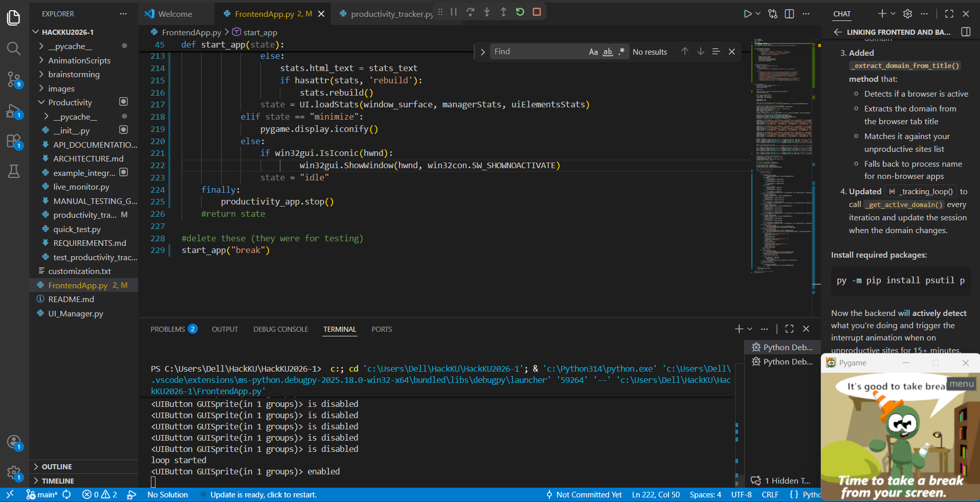Toggle Match Case in Find widget

(x=593, y=52)
